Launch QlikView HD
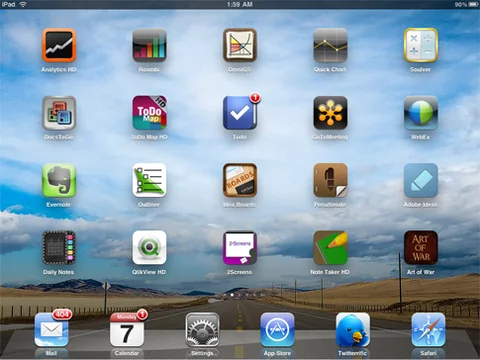 [x=149, y=248]
